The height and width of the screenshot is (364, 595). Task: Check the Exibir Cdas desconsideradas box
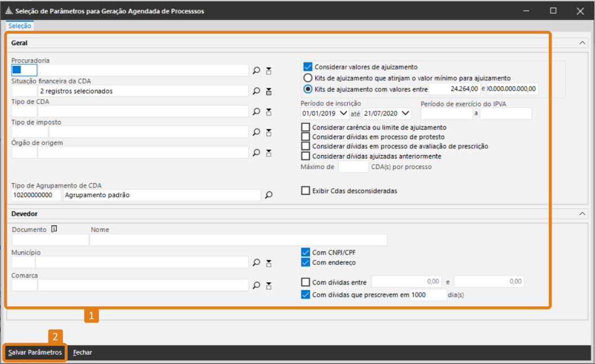coord(306,191)
